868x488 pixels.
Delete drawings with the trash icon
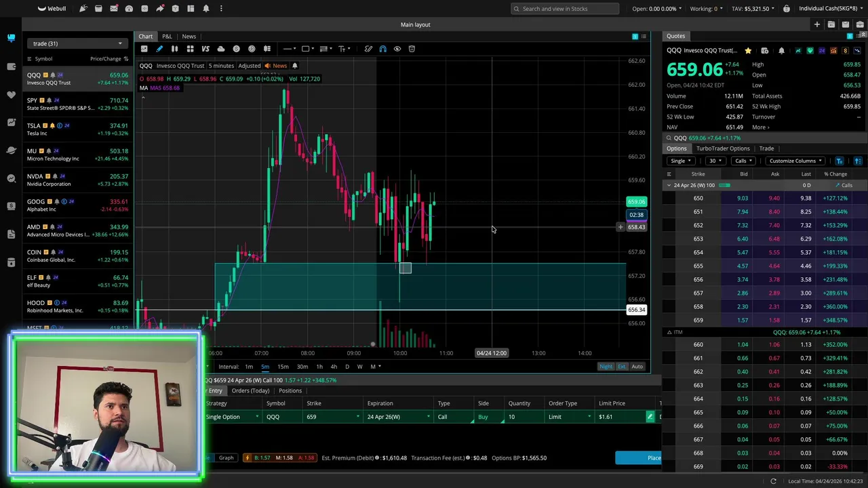[x=412, y=49]
